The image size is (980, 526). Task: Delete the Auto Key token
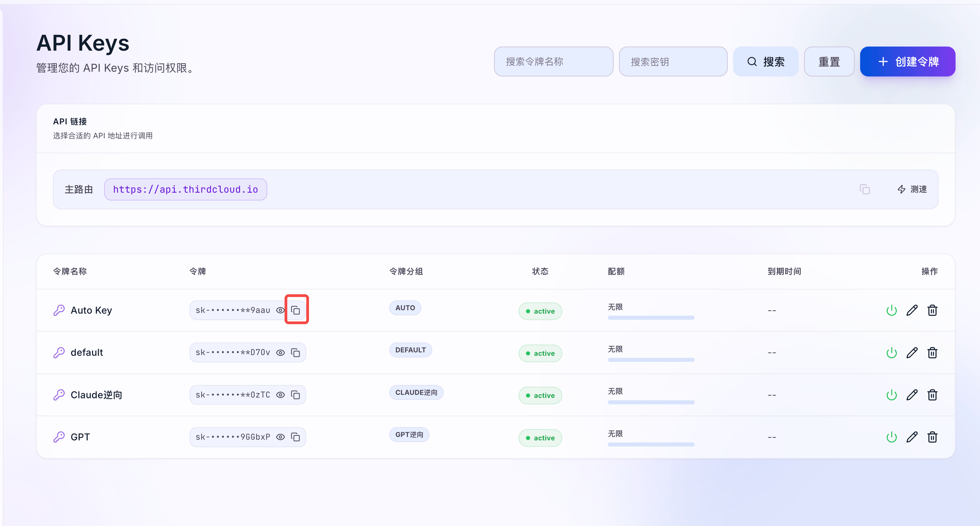click(932, 310)
